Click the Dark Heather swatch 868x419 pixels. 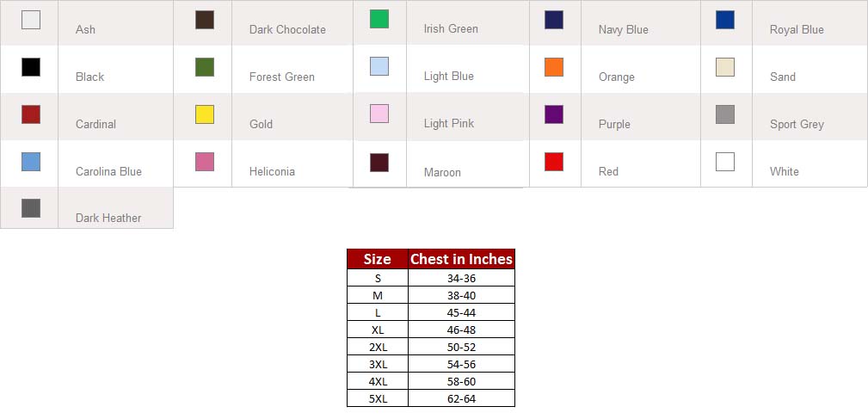31,208
